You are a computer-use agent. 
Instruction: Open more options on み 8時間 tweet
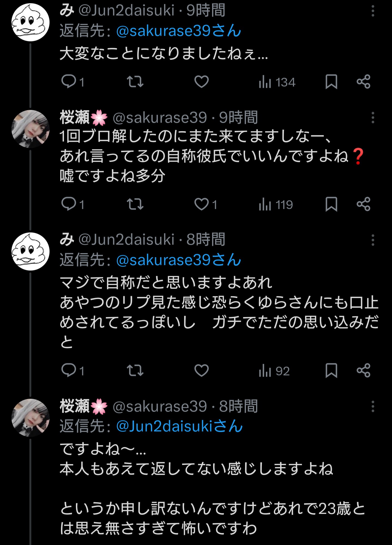[373, 240]
